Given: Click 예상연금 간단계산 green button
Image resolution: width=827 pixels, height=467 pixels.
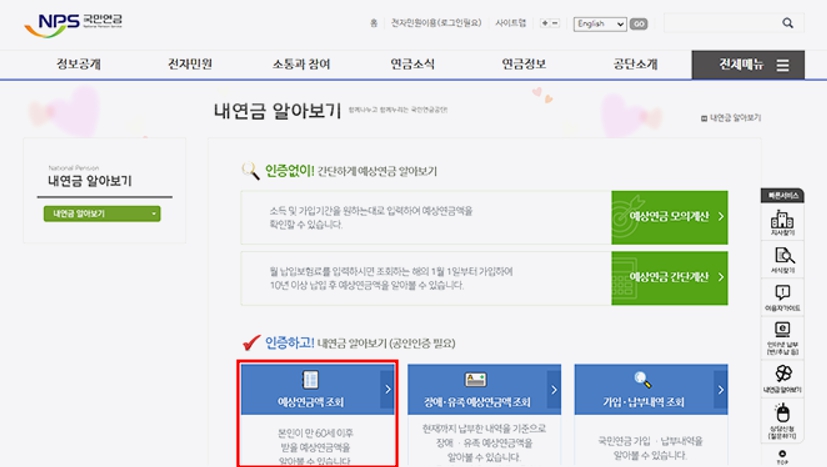Looking at the screenshot, I should (669, 278).
